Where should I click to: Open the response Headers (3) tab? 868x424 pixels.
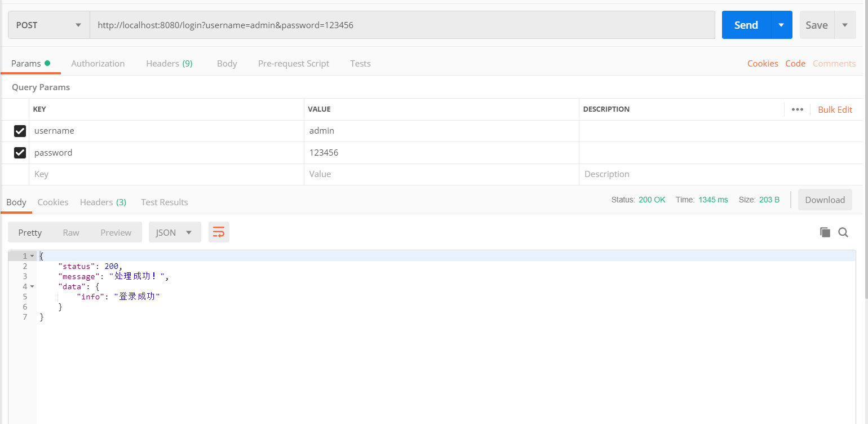click(x=103, y=202)
